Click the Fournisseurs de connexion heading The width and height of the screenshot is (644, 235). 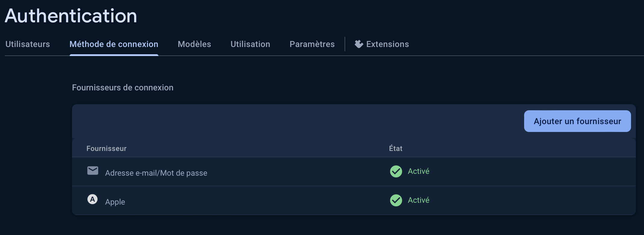123,88
